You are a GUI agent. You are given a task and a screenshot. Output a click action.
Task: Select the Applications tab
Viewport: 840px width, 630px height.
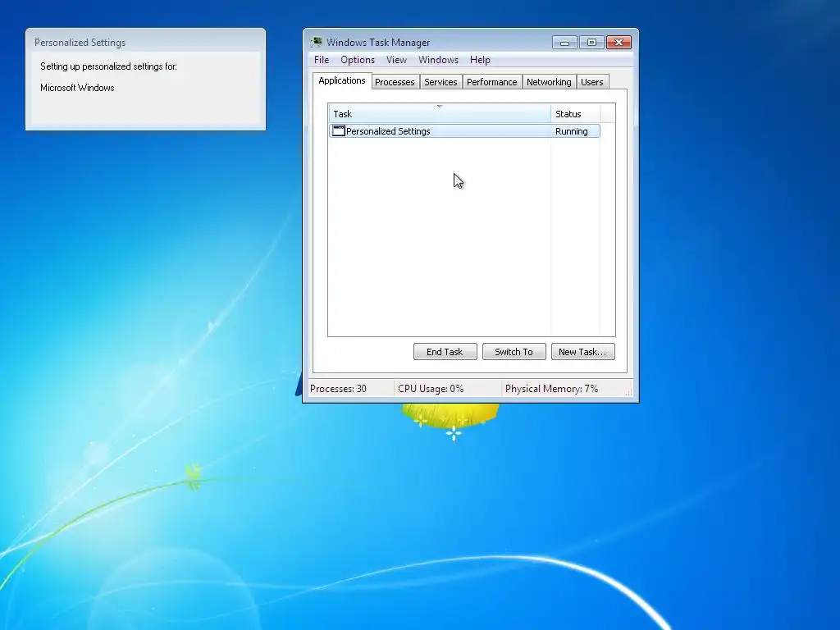(x=342, y=81)
